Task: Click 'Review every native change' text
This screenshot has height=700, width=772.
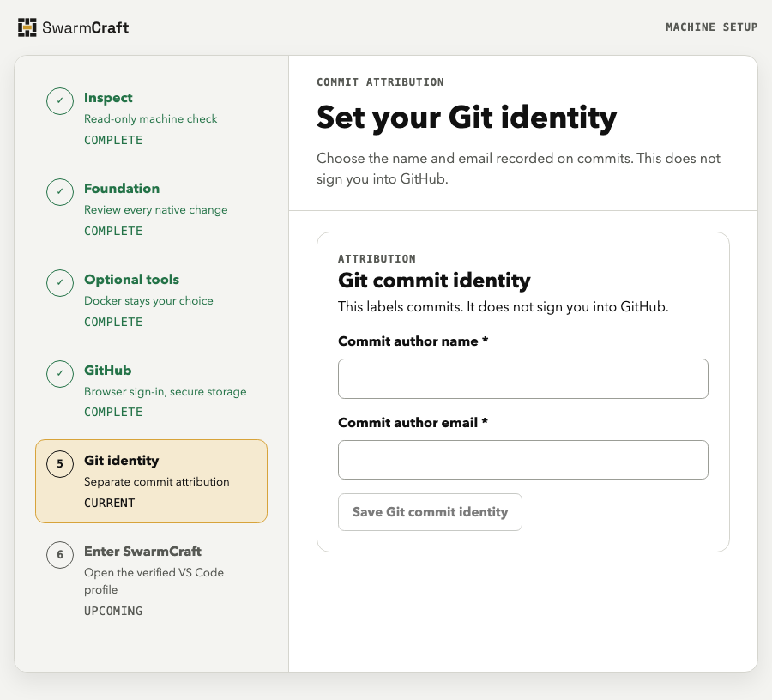Action: tap(155, 209)
